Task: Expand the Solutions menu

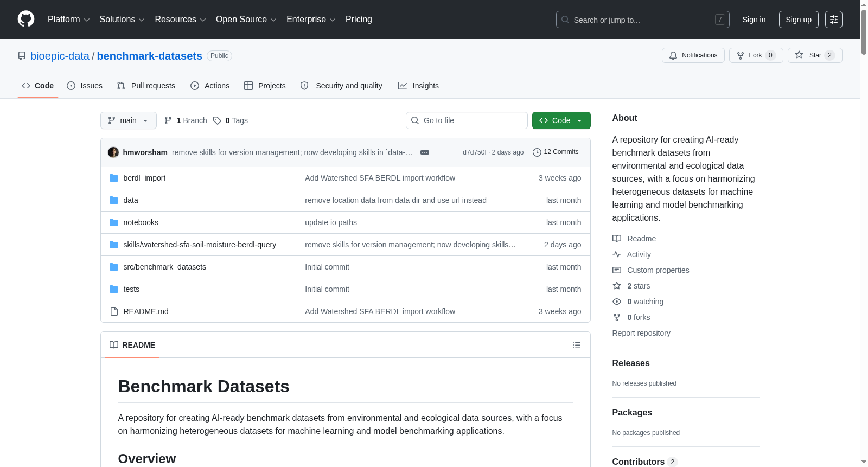Action: [122, 20]
